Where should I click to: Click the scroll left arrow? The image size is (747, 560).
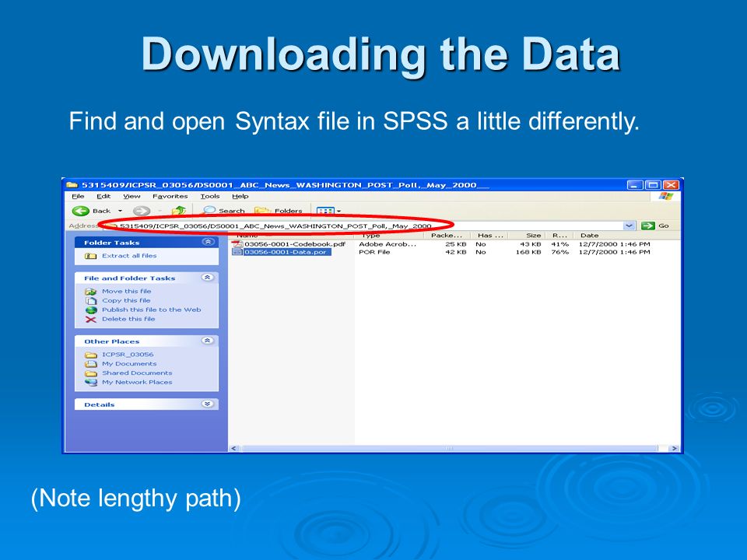pos(234,448)
